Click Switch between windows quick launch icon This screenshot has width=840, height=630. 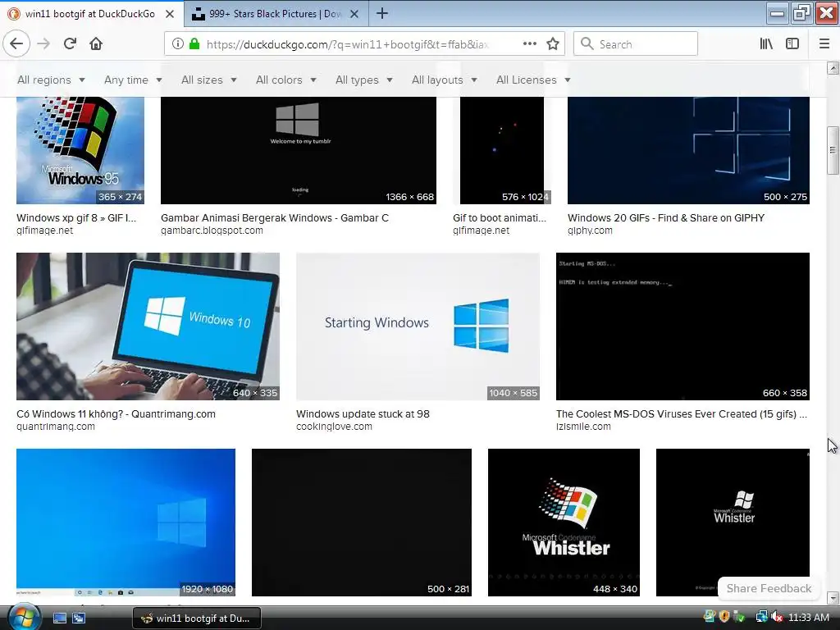(79, 618)
